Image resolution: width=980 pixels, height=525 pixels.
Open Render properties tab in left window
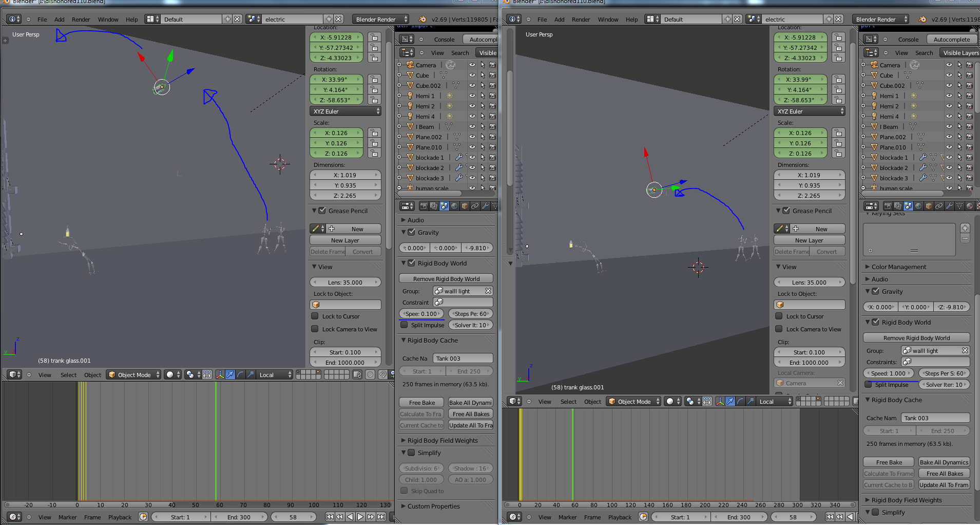click(x=424, y=206)
